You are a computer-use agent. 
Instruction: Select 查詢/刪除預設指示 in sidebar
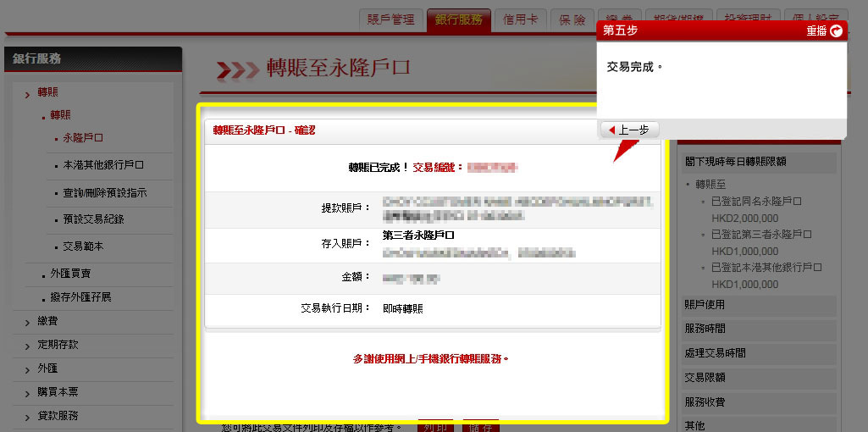105,193
